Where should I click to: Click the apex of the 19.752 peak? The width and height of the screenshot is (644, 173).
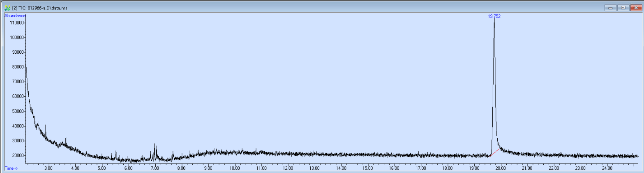(494, 21)
